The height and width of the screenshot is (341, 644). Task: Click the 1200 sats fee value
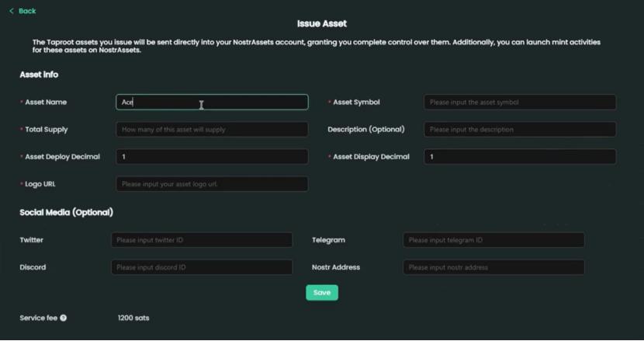click(133, 318)
